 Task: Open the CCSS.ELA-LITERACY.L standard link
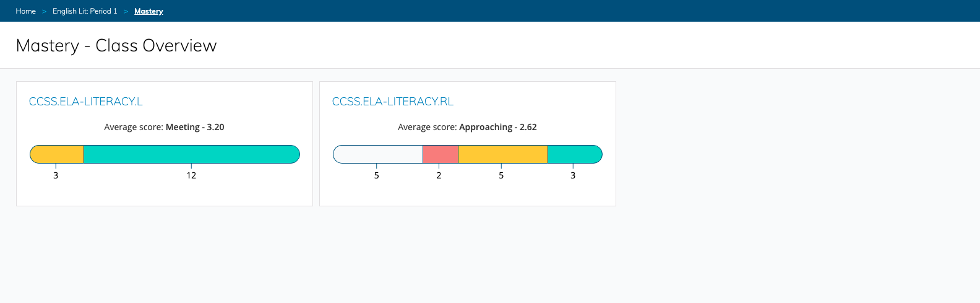(86, 102)
